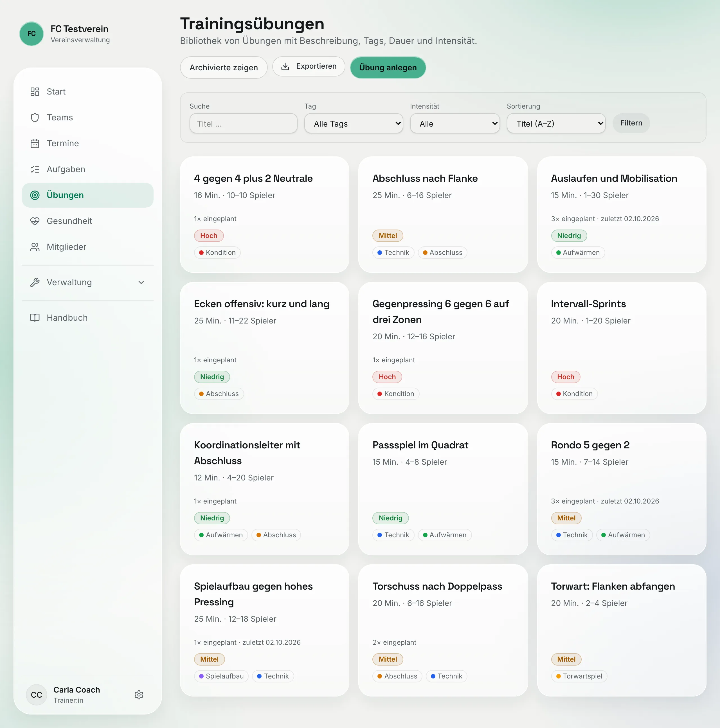This screenshot has height=728, width=720.
Task: Click the Archivierte zeigen button
Action: tap(224, 68)
